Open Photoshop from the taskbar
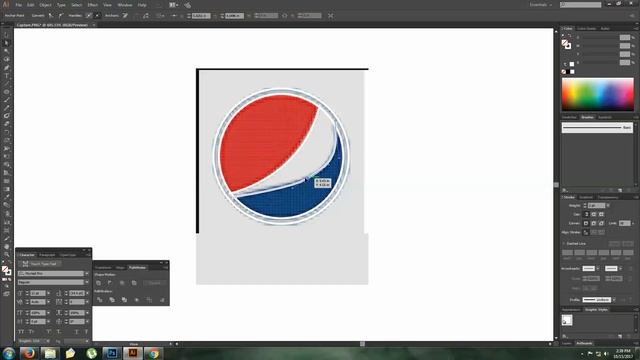This screenshot has height=360, width=640. click(x=112, y=353)
